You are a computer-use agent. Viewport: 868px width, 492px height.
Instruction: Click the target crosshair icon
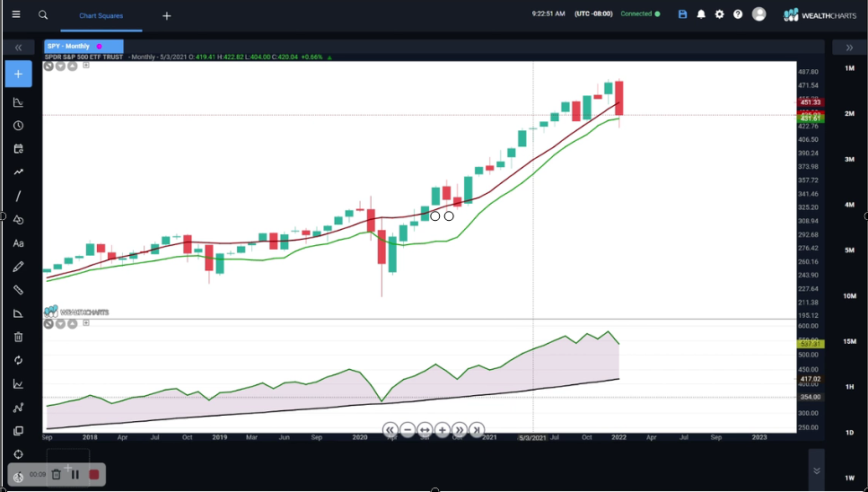[x=18, y=454]
